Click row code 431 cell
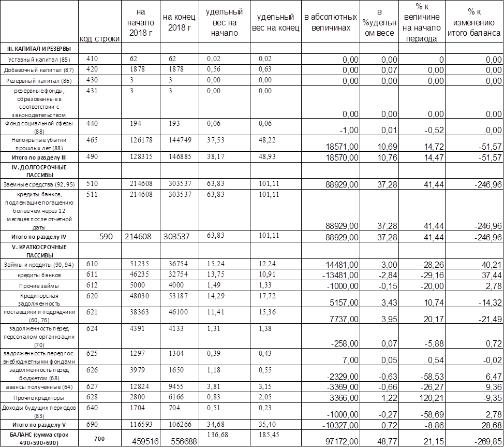Image resolution: width=504 pixels, height=447 pixels. (x=100, y=102)
